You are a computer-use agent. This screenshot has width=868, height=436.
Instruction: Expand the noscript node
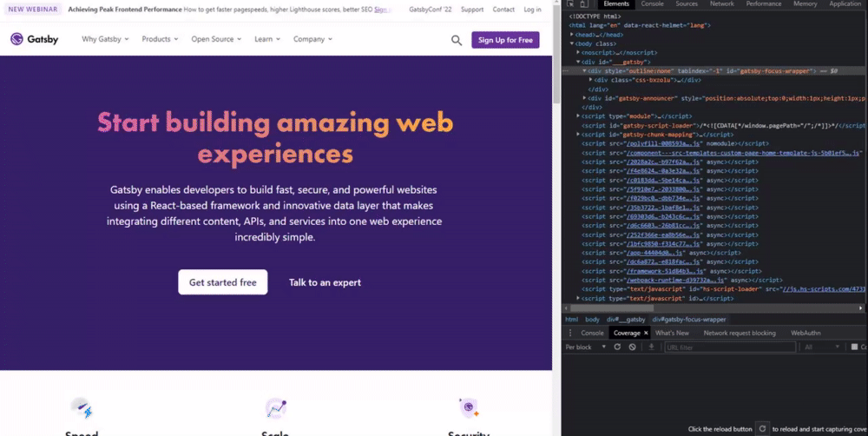coord(578,52)
